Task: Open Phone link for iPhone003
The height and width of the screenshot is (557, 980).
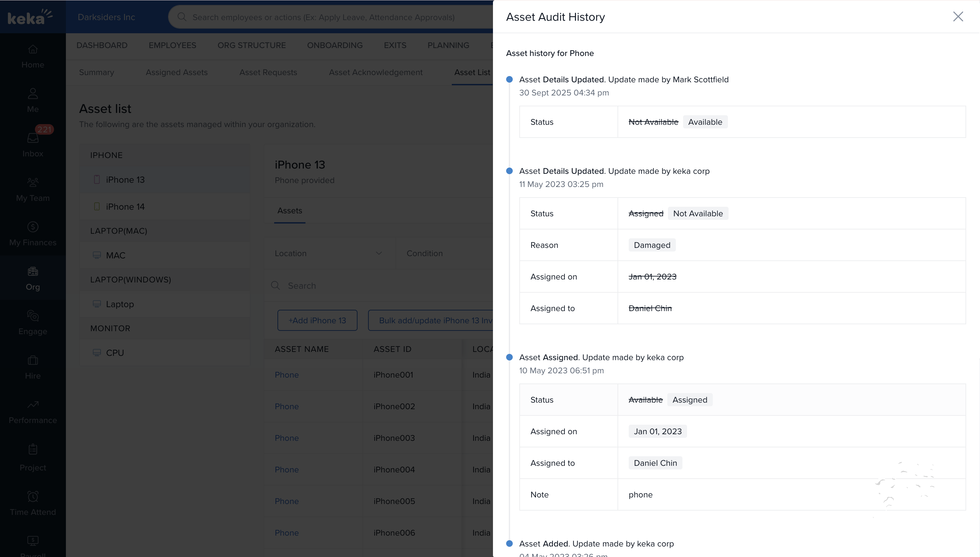Action: point(286,438)
